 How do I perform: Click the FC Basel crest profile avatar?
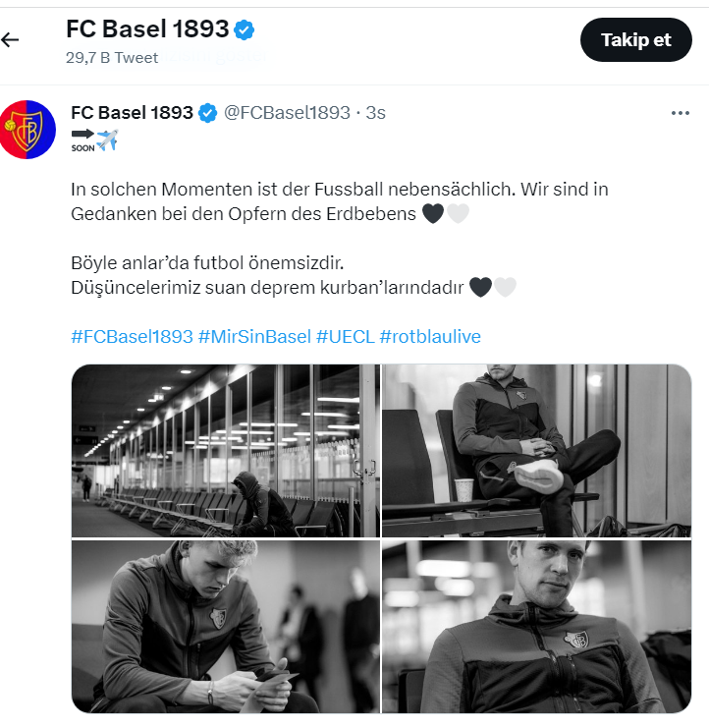[27, 129]
